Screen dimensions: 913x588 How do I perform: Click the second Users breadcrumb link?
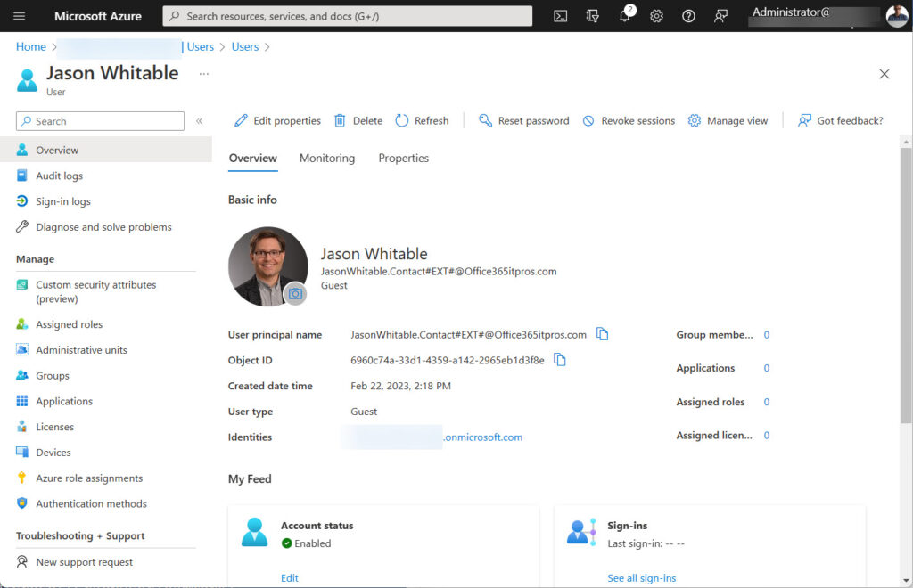click(245, 46)
